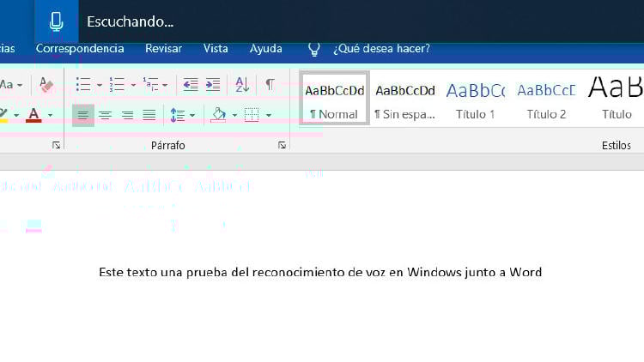644x362 pixels.
Task: Switch to the Revisar tab
Action: (163, 49)
